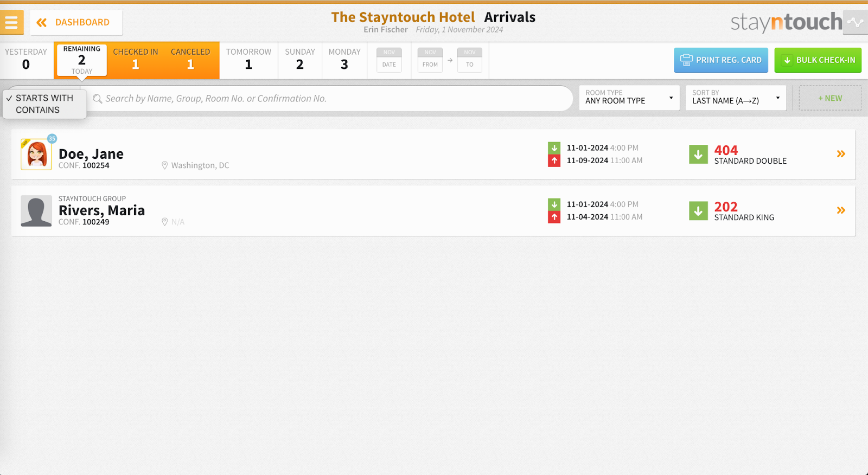Expand Maria Rivers' row with double chevron
The image size is (868, 475).
841,210
